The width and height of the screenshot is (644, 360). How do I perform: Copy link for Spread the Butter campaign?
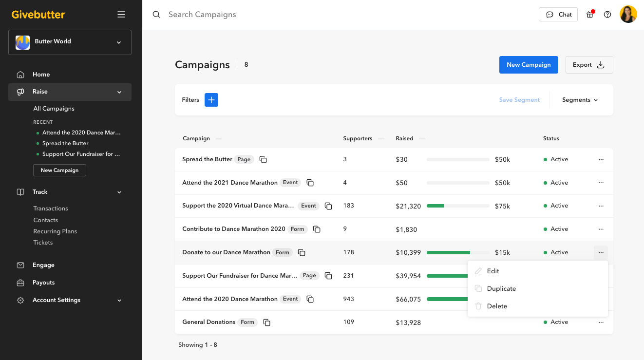(263, 159)
